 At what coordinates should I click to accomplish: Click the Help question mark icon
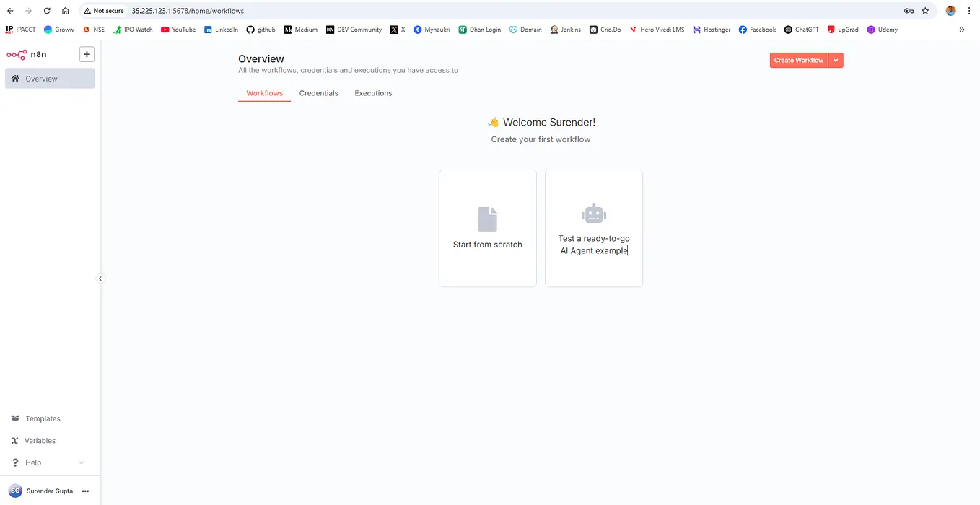pyautogui.click(x=16, y=462)
